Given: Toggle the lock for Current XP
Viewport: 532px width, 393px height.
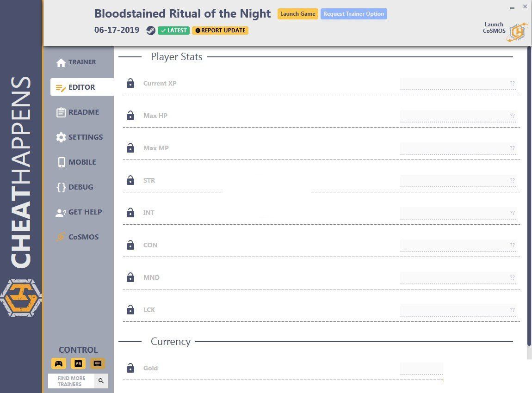Looking at the screenshot, I should point(130,83).
